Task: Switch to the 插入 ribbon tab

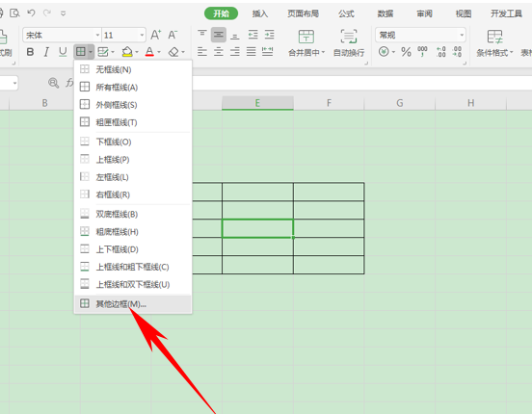Action: tap(260, 13)
